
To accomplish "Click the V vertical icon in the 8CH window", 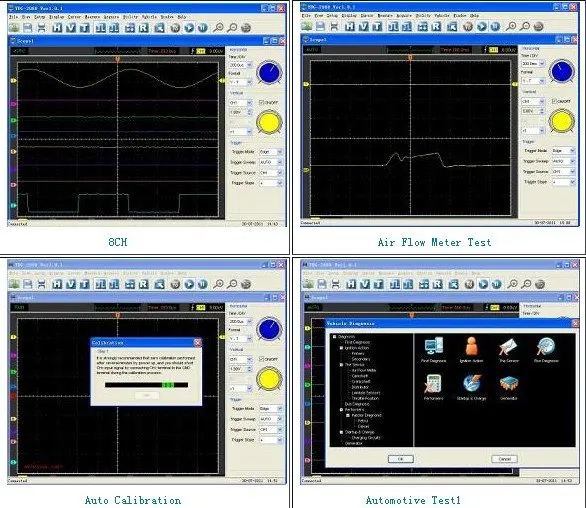I will 71,28.
